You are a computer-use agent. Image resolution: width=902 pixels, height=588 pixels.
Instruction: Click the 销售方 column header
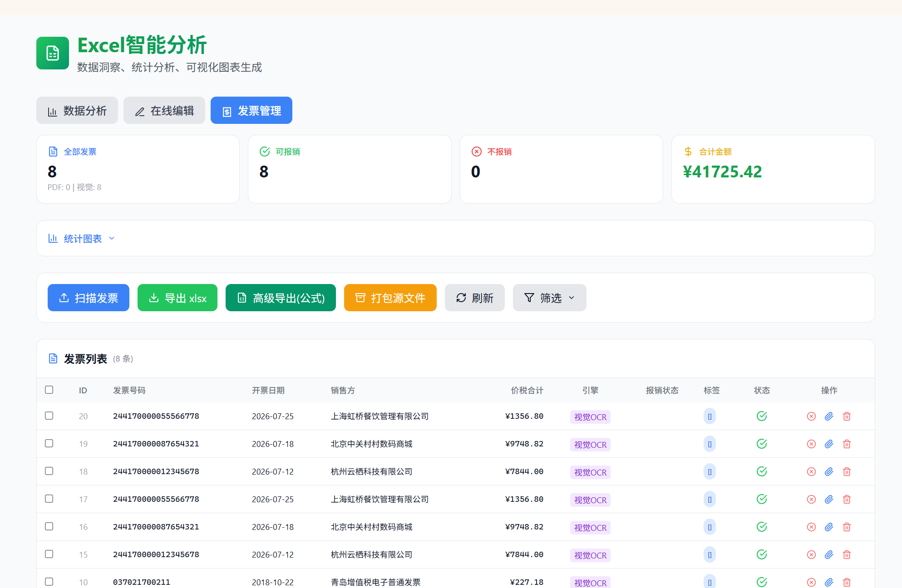(x=343, y=391)
